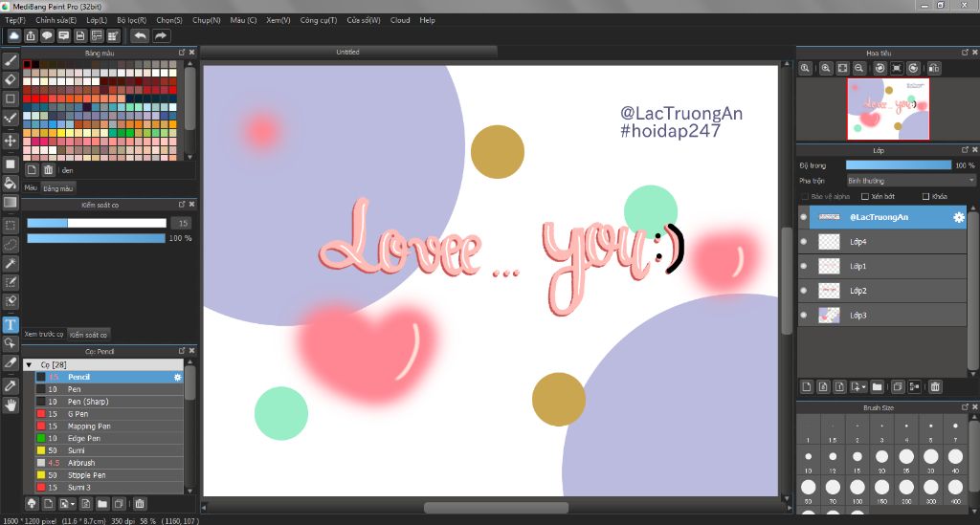Image resolution: width=980 pixels, height=525 pixels.
Task: Hide layer Lớp3
Action: (804, 316)
